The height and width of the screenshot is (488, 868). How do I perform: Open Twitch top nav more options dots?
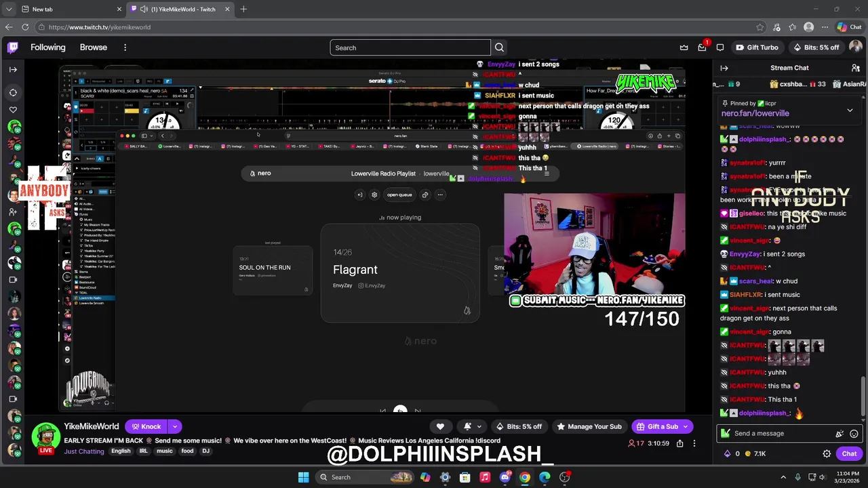tap(125, 47)
